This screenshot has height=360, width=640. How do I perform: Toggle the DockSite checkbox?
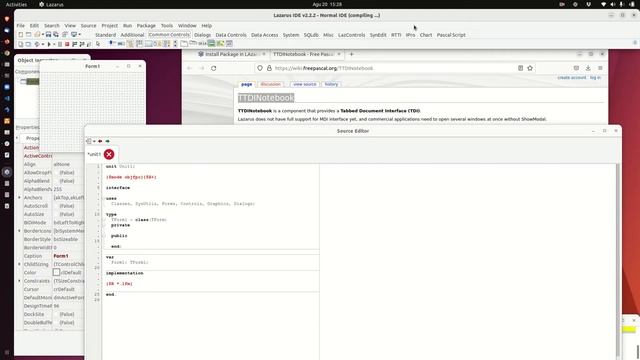point(56,314)
